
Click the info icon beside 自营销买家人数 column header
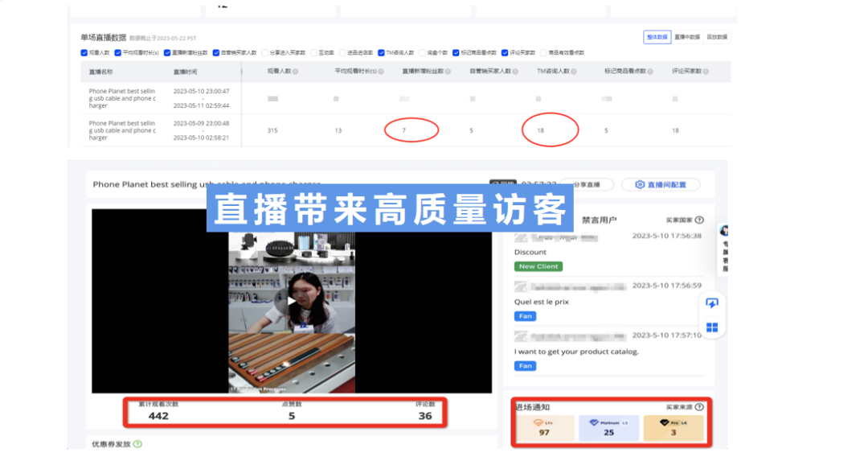[515, 72]
